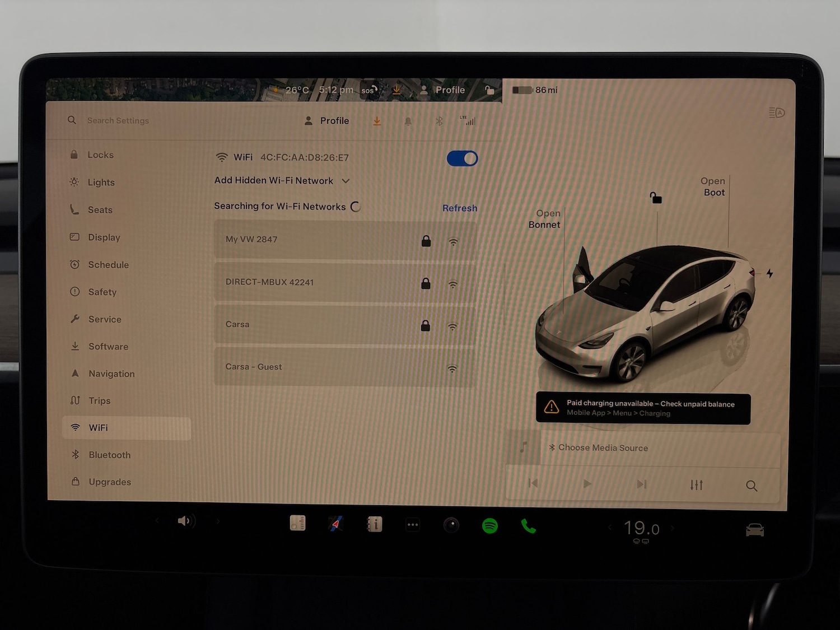Open audio equalizer settings
The height and width of the screenshot is (630, 840).
pyautogui.click(x=697, y=485)
